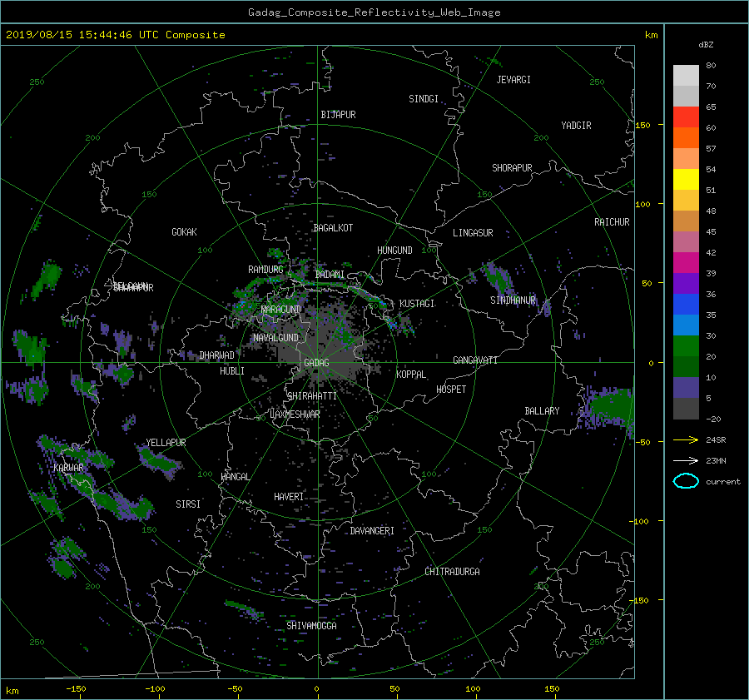The image size is (749, 700).
Task: Click the KARWAR city label
Action: 68,467
